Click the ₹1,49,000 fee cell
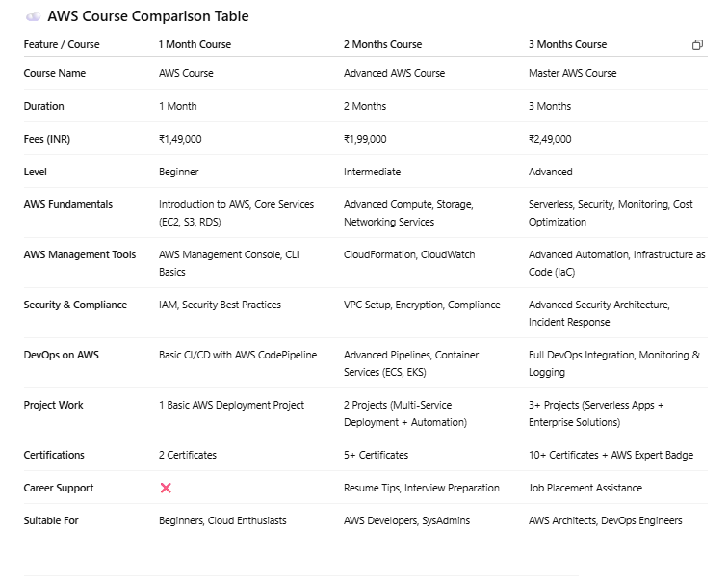The width and height of the screenshot is (728, 584). [180, 139]
